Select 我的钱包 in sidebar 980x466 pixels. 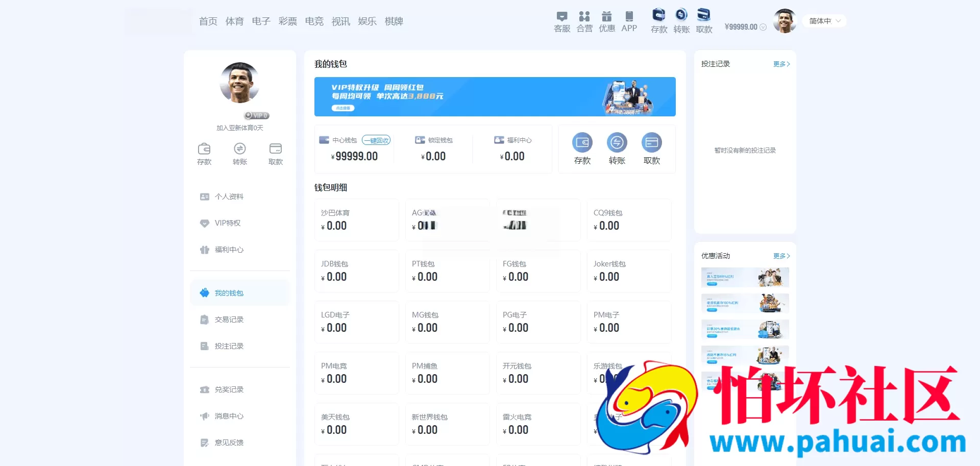(240, 293)
